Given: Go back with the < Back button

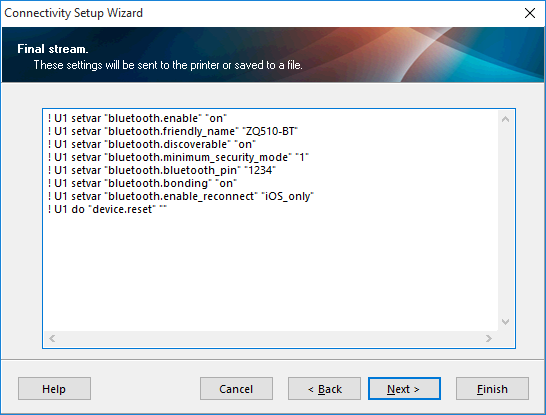Looking at the screenshot, I should point(324,389).
